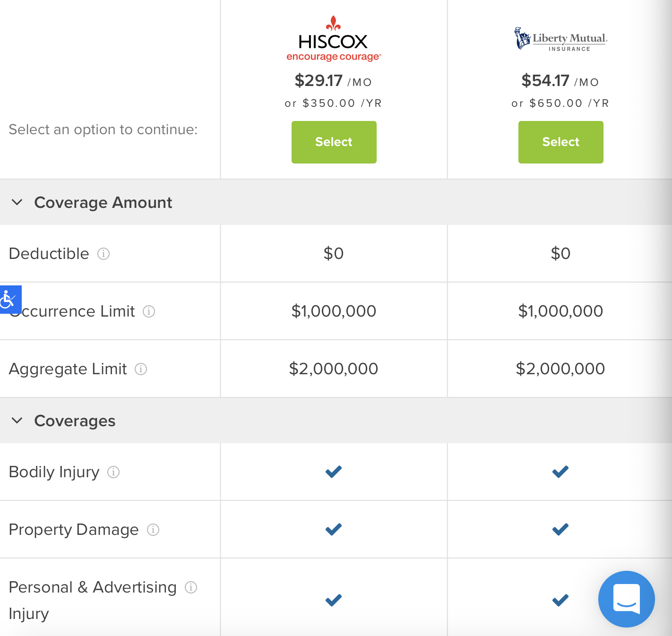Click the Aggregate Limit info icon
This screenshot has width=672, height=636.
(x=141, y=369)
